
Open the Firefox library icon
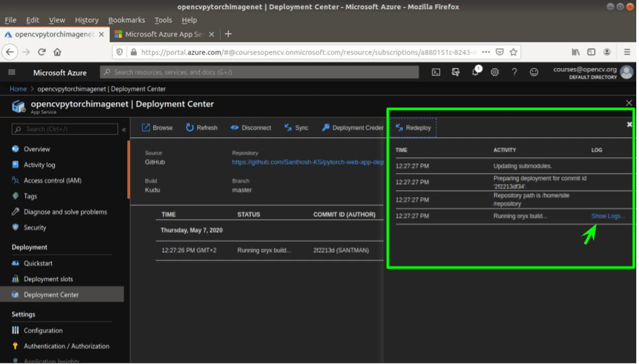[x=575, y=52]
